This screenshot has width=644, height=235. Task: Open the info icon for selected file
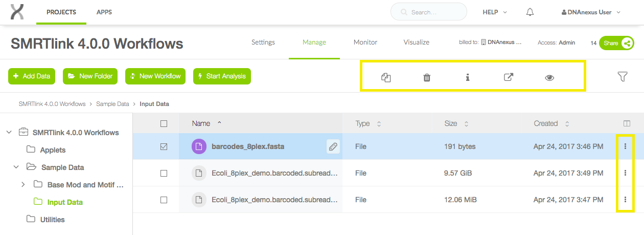(x=467, y=77)
